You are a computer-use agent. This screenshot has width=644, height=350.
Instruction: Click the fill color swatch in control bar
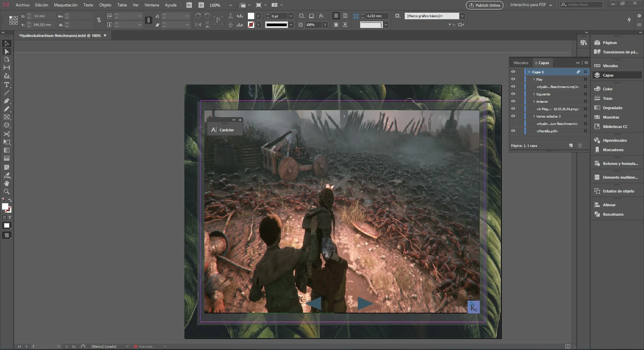pos(251,16)
